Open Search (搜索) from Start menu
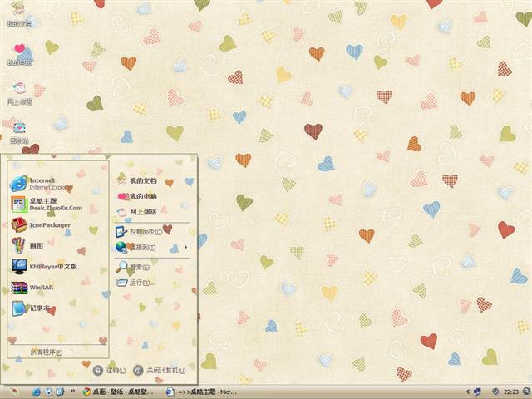 [132, 267]
